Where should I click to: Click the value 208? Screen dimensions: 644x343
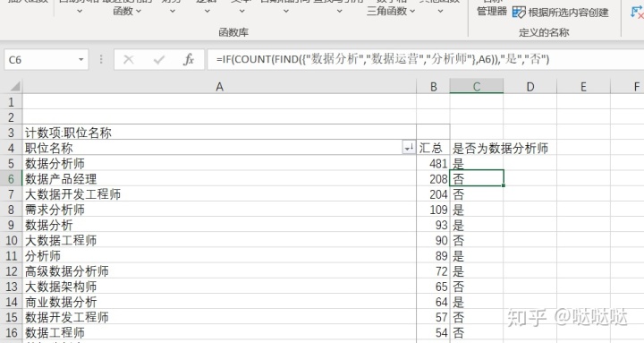tap(438, 179)
